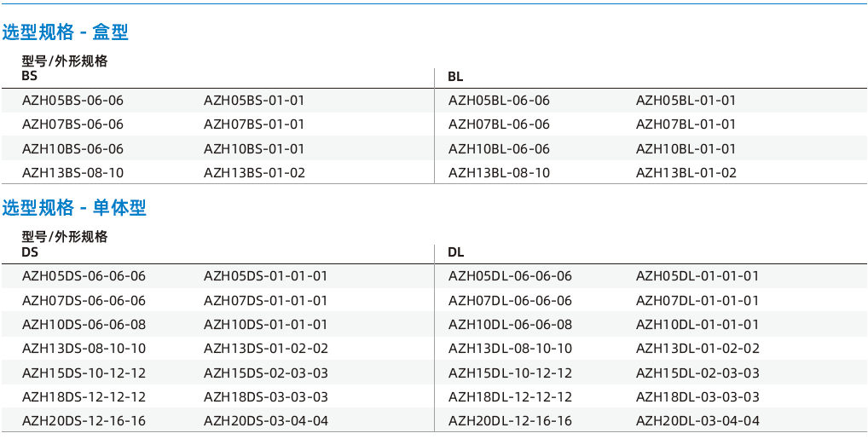Select AZH13BS-01-02 in BS table

(254, 173)
